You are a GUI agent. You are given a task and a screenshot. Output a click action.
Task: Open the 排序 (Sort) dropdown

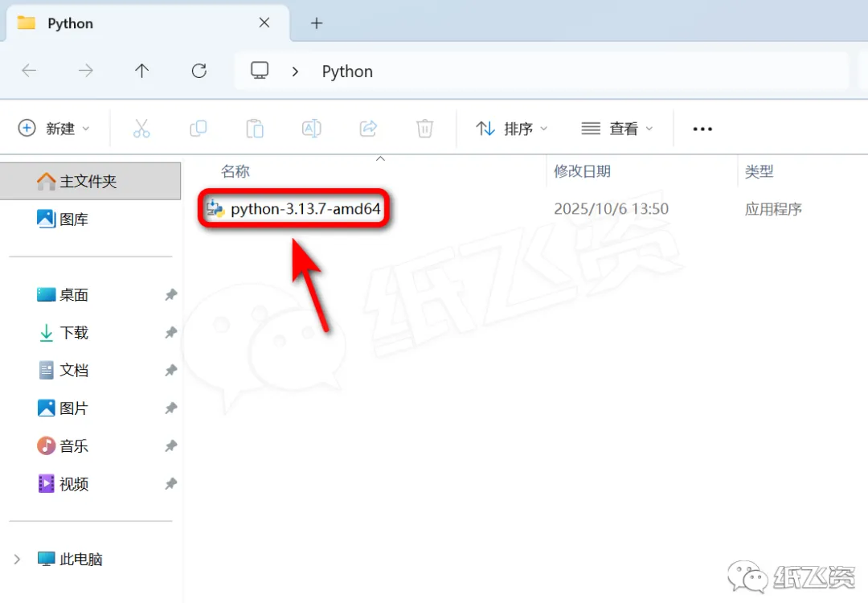[512, 129]
